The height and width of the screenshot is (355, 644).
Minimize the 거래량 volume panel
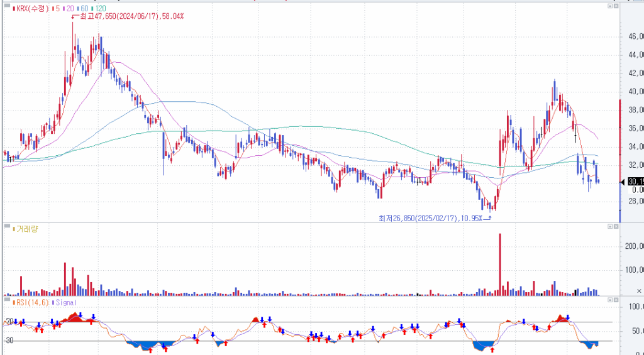click(x=609, y=226)
